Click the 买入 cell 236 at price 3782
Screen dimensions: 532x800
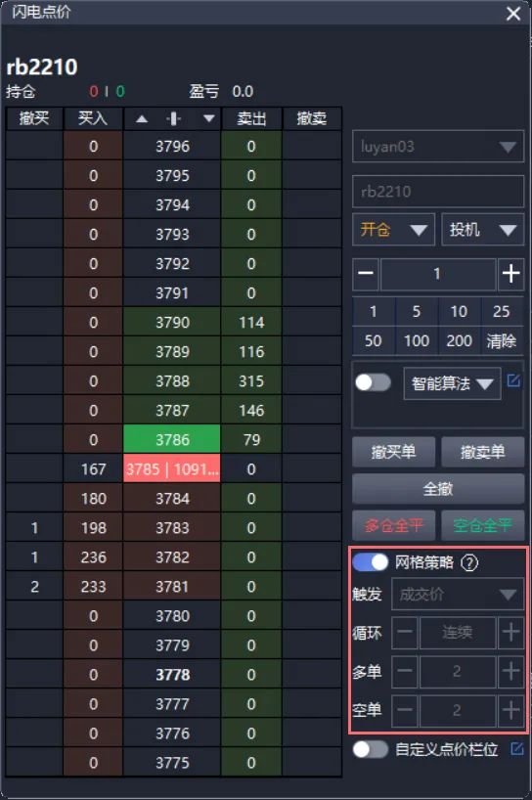(93, 557)
